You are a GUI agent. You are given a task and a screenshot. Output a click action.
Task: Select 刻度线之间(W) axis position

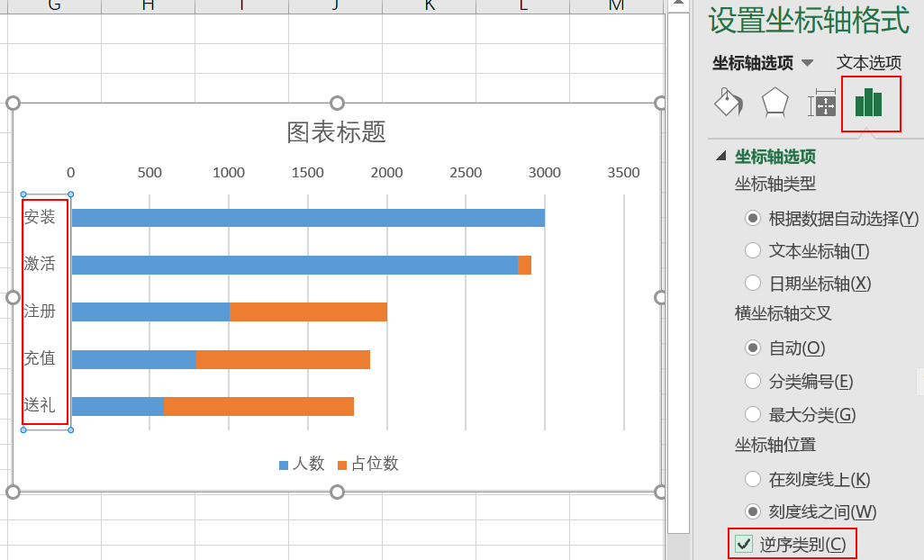753,511
